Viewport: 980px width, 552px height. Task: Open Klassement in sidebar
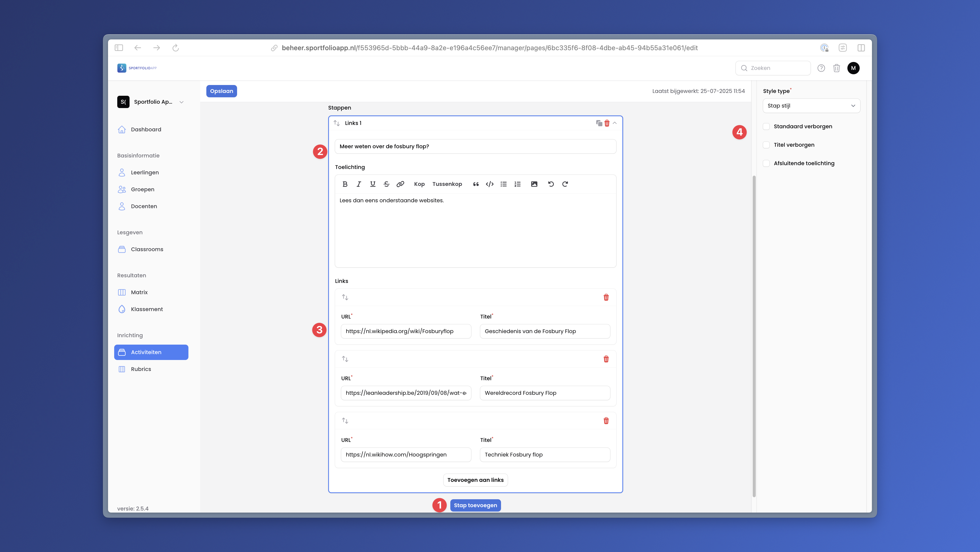pos(151,309)
